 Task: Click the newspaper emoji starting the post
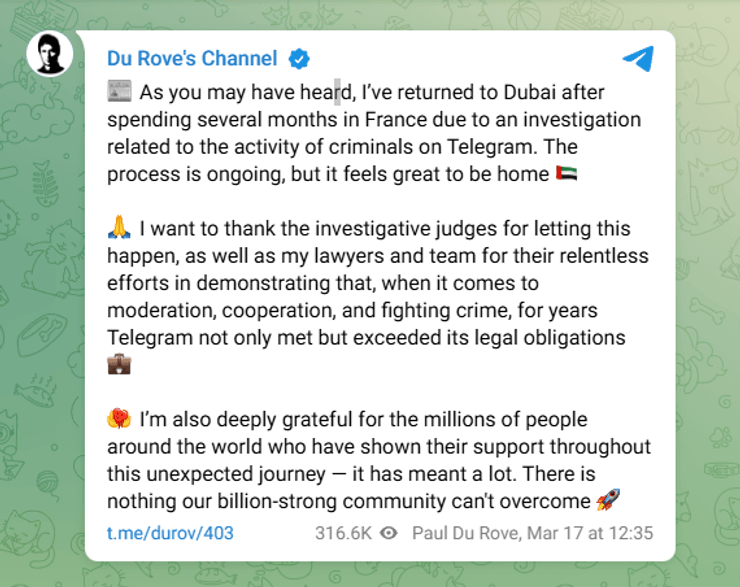(x=119, y=94)
